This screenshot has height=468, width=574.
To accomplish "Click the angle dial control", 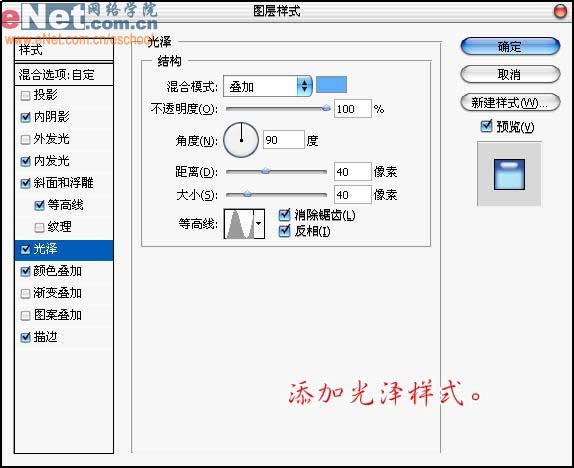I will (x=241, y=140).
